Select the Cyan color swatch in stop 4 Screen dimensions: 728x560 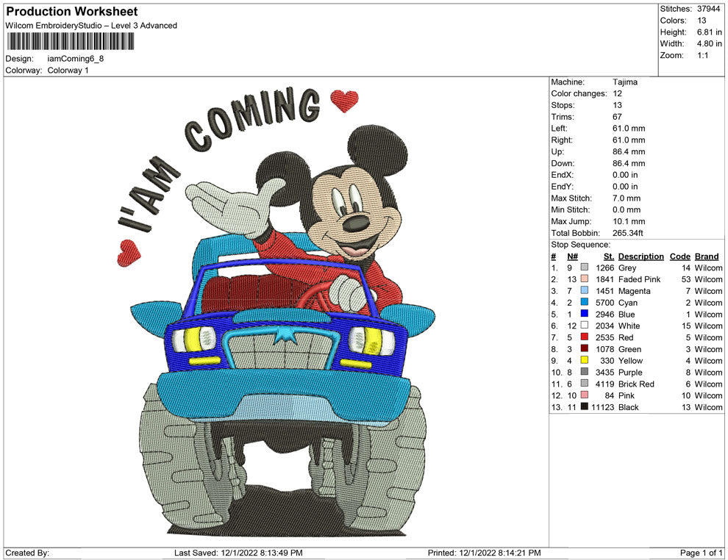[585, 302]
